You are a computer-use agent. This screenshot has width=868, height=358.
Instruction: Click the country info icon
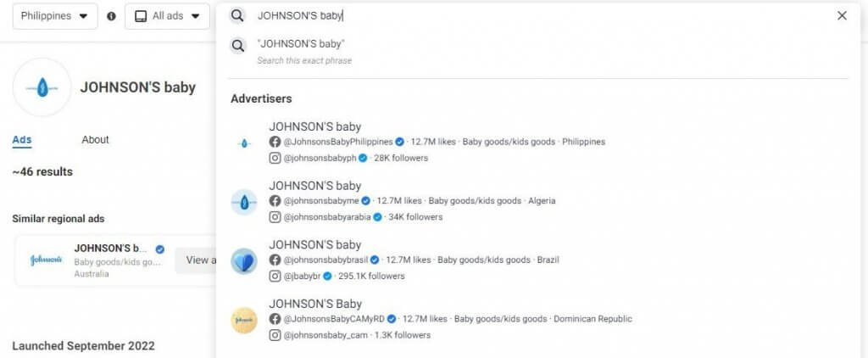click(111, 16)
